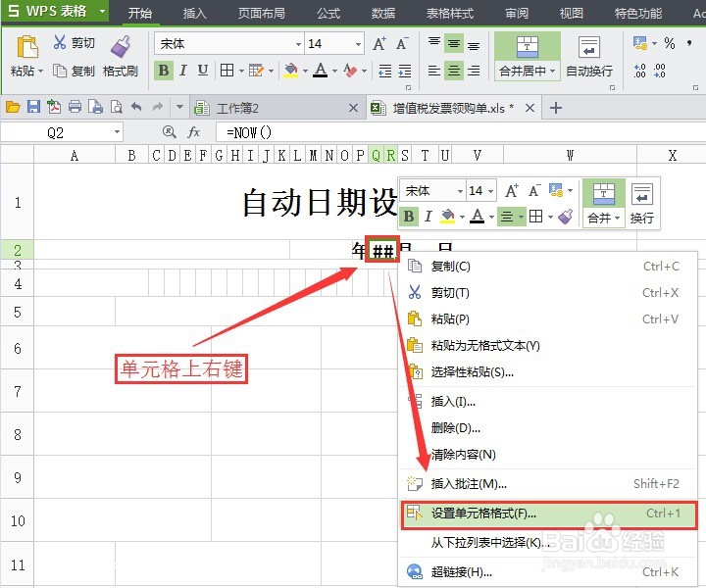
Task: Select the Format Painter brush in ribbon
Action: [121, 47]
